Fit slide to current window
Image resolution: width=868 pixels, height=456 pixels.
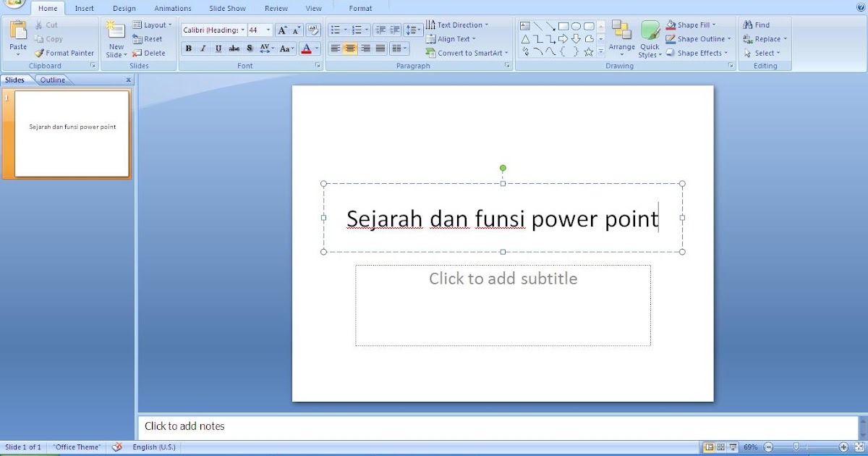(859, 447)
